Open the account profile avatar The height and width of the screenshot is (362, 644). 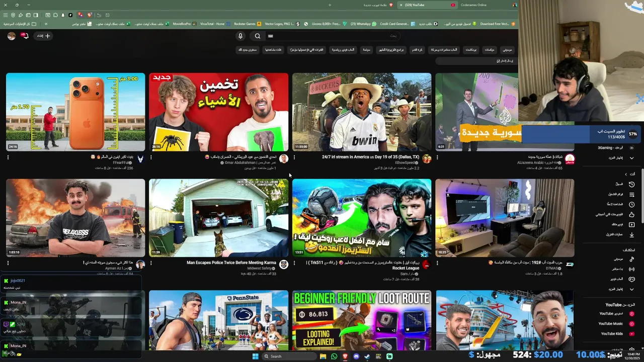pyautogui.click(x=11, y=36)
